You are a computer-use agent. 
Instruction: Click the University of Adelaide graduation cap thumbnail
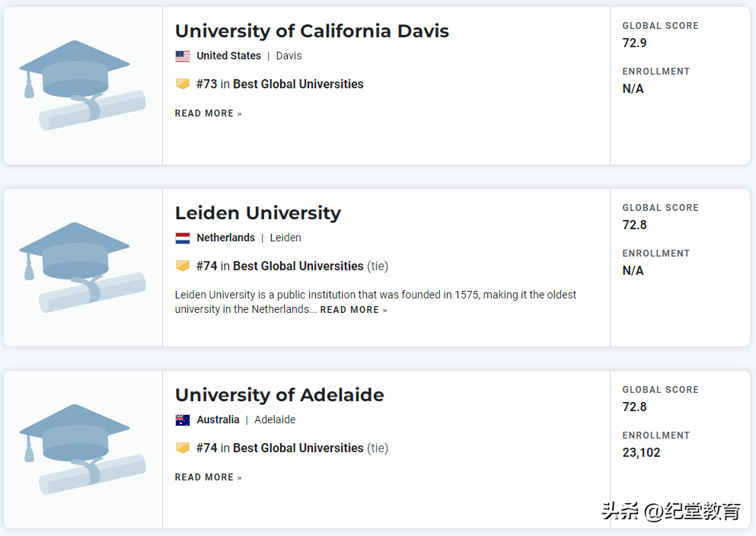tap(82, 449)
